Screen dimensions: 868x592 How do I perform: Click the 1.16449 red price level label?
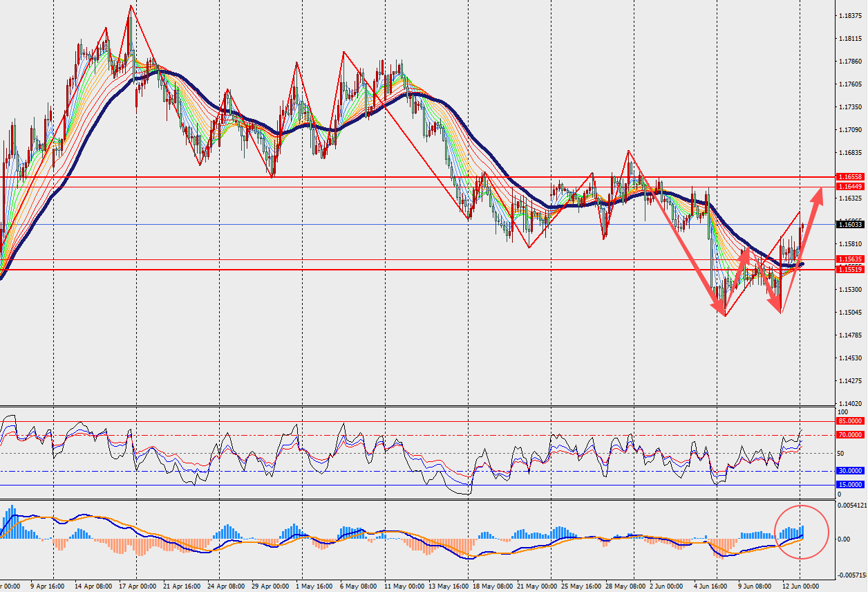click(x=849, y=187)
